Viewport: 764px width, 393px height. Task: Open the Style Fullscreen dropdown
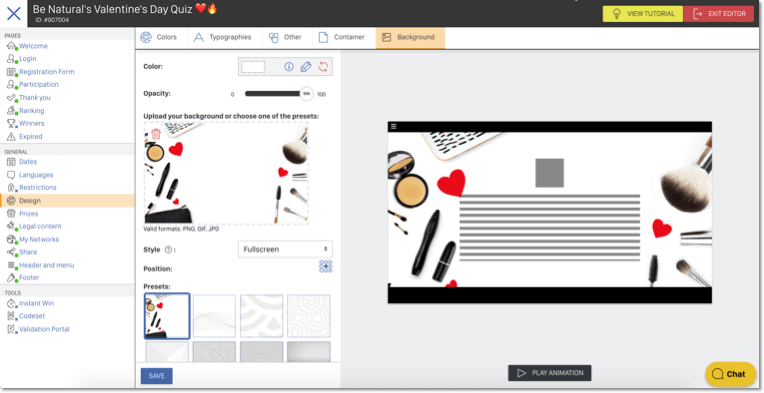pos(285,249)
